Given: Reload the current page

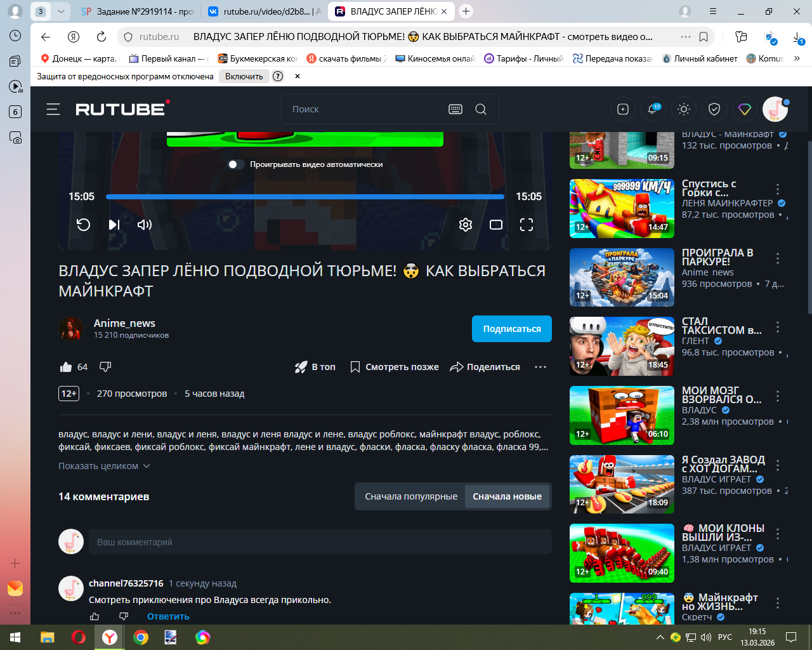Looking at the screenshot, I should tap(101, 37).
